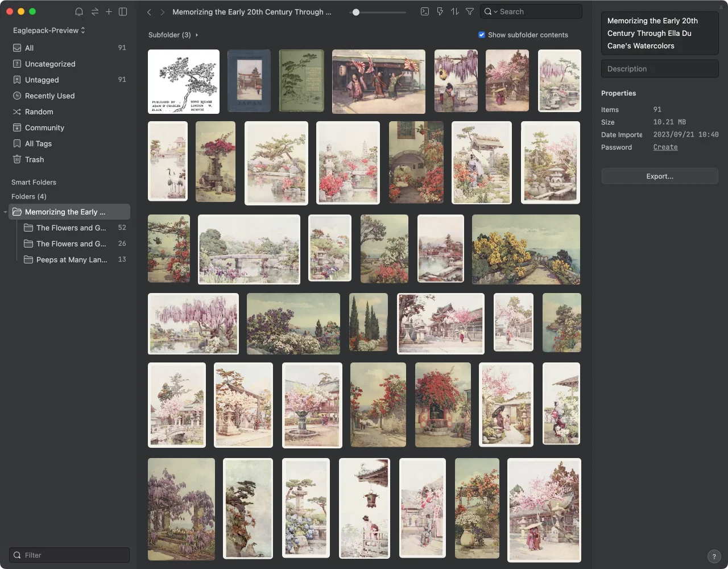Click the Smart Folders heading

(34, 182)
